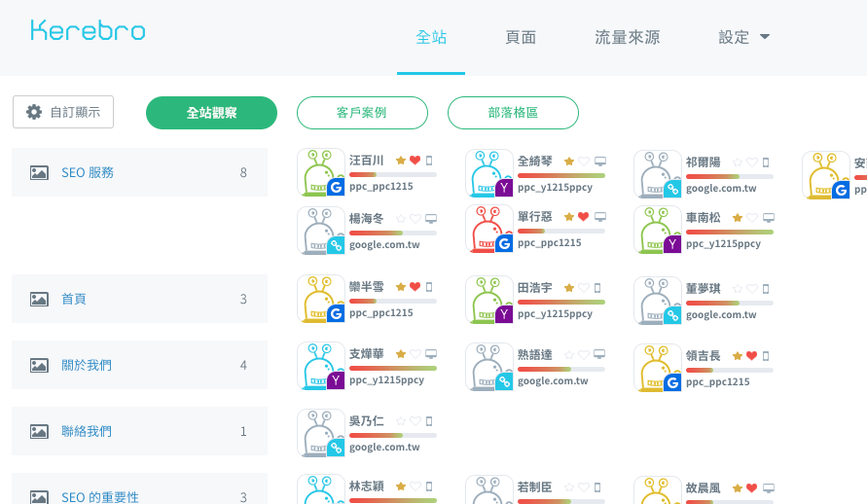867x504 pixels.
Task: Switch to the 頁面 tab
Action: click(521, 37)
